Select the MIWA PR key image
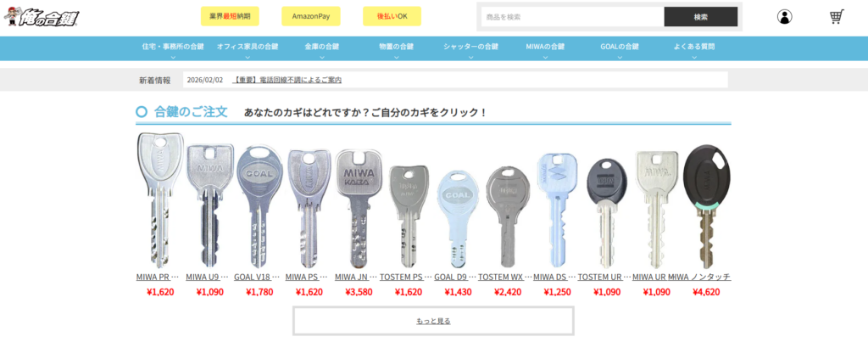The width and height of the screenshot is (868, 348). pyautogui.click(x=159, y=201)
